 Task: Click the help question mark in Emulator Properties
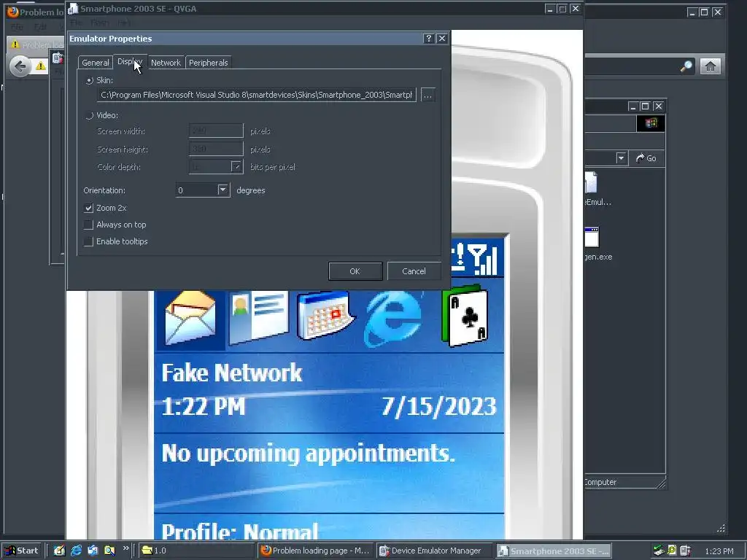point(428,39)
